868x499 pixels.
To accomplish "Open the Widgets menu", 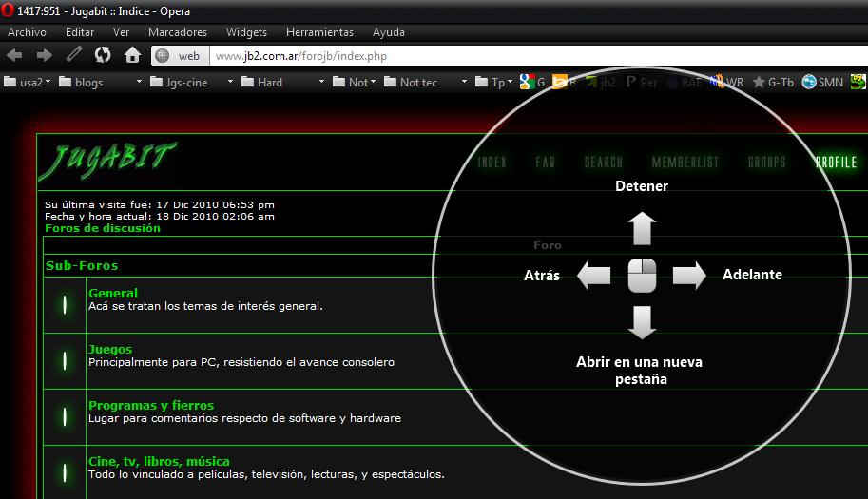I will 246,32.
